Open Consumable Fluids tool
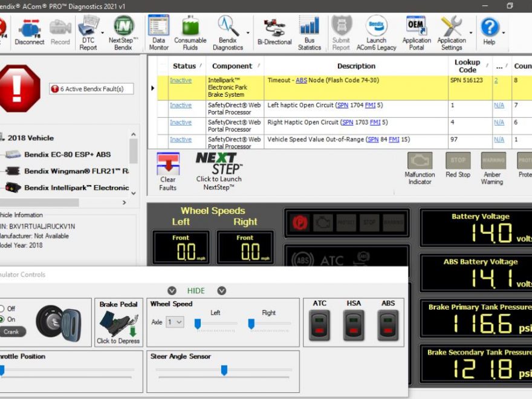The height and width of the screenshot is (399, 532). coord(190,34)
